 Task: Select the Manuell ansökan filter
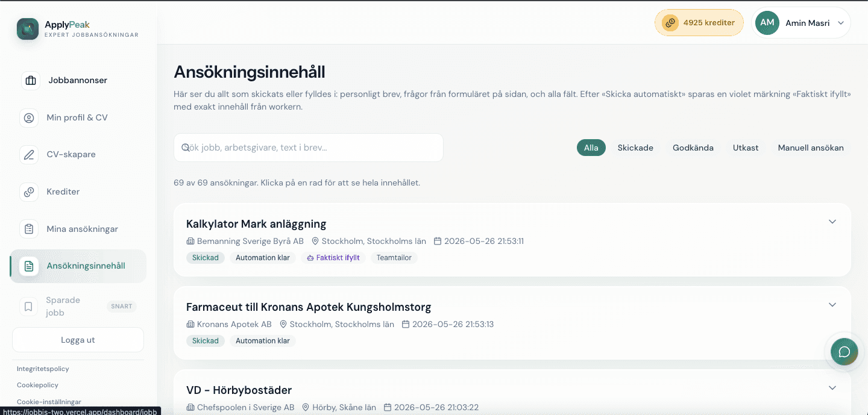(811, 148)
